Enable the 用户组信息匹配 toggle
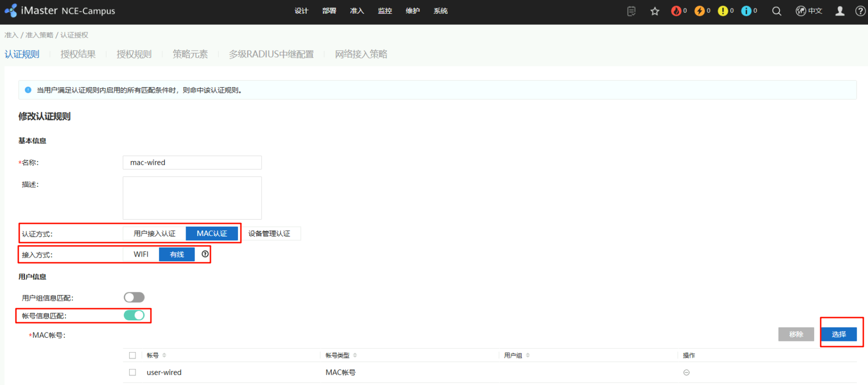Viewport: 868px width, 385px height. pyautogui.click(x=134, y=297)
